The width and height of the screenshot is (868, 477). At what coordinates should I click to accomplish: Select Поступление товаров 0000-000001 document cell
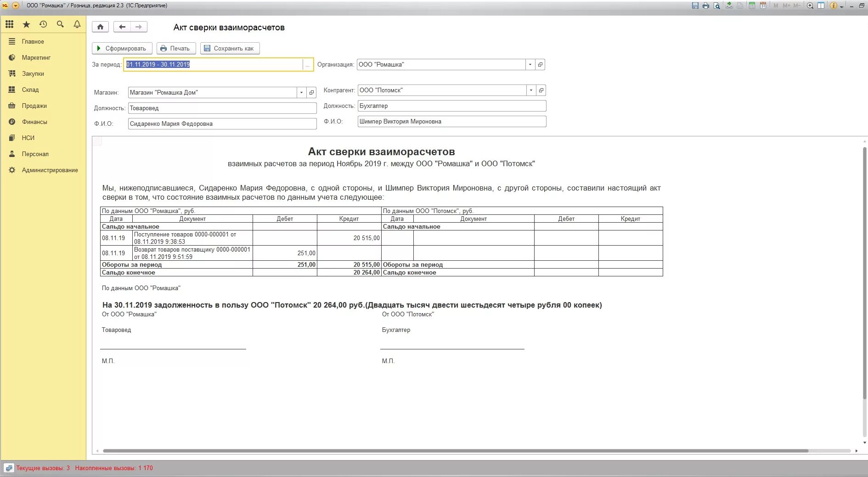(192, 238)
